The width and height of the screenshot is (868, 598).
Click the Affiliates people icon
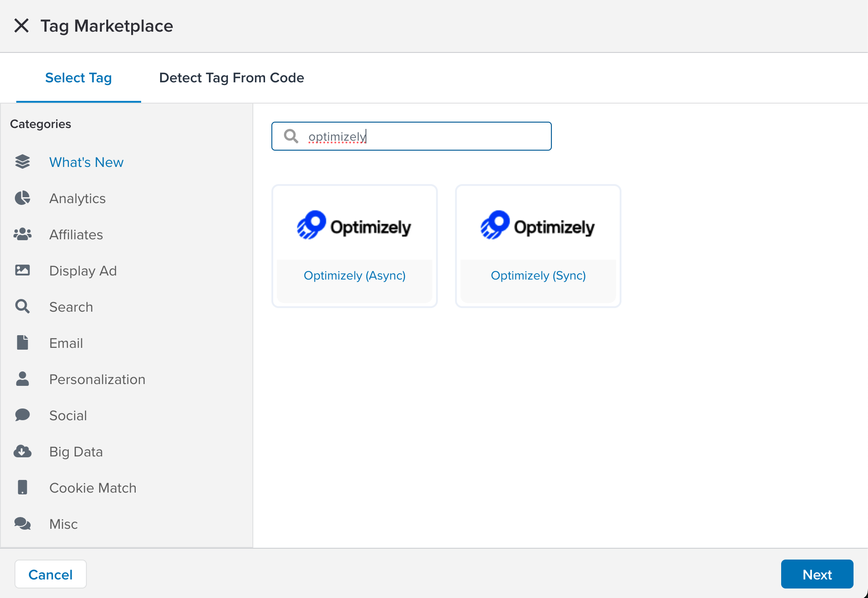23,234
